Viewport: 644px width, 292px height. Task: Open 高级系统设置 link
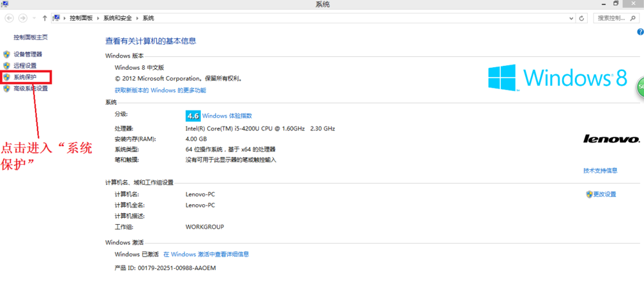pyautogui.click(x=30, y=89)
